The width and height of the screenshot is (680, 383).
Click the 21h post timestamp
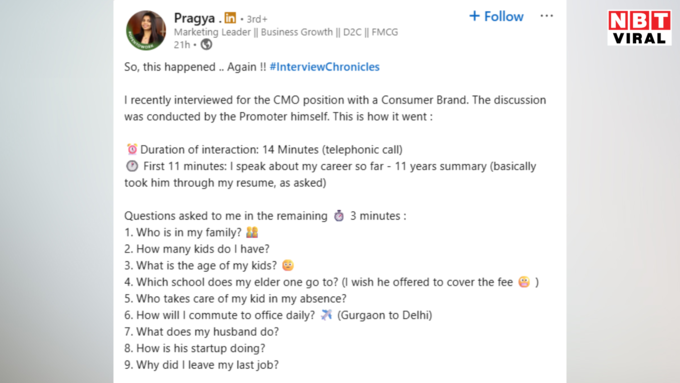(x=182, y=45)
